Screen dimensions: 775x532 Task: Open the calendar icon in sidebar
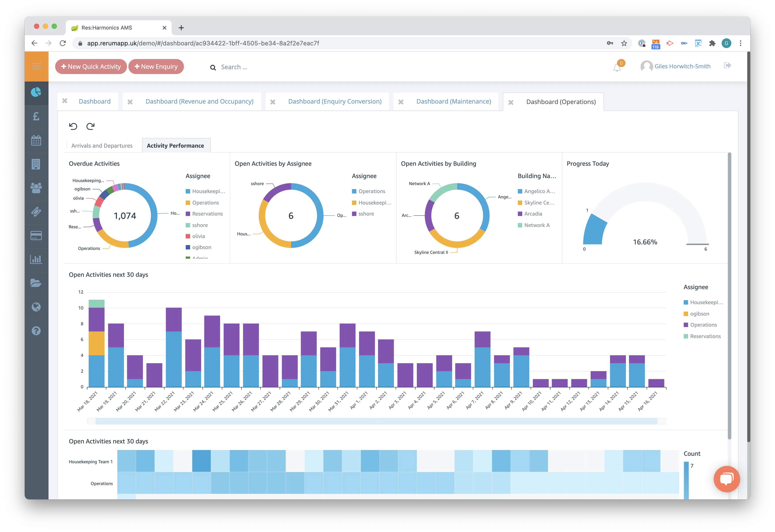(36, 140)
